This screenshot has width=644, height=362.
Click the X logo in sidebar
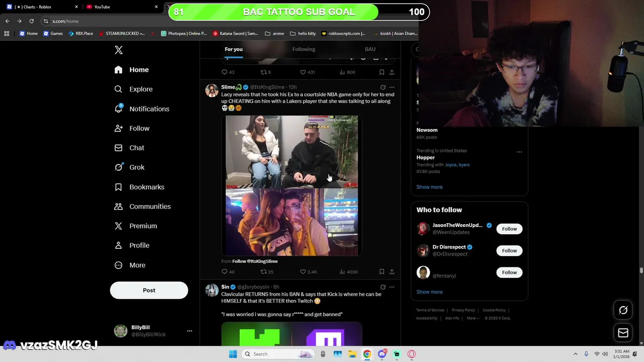(119, 50)
